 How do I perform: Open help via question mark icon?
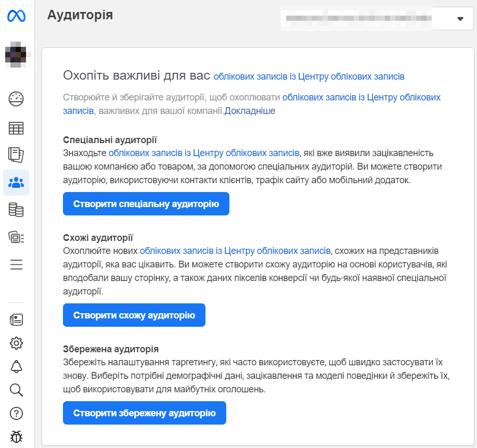point(16,413)
